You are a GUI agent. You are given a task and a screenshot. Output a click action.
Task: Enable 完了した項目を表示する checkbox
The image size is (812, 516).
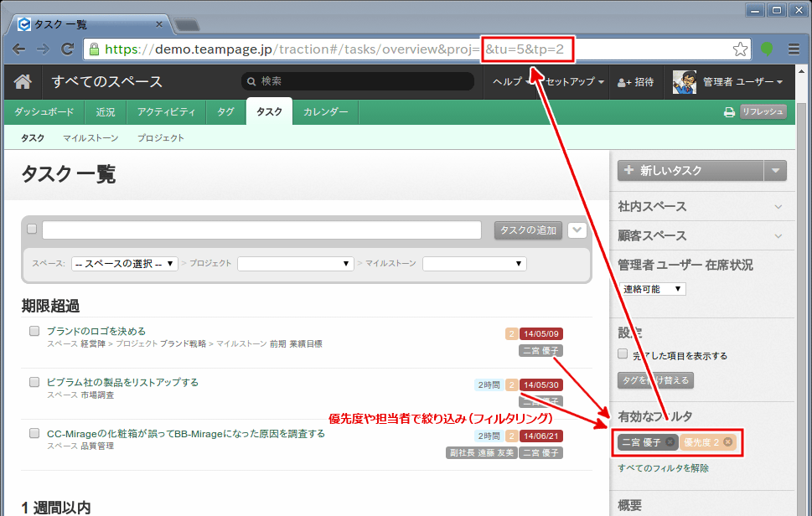coord(622,355)
